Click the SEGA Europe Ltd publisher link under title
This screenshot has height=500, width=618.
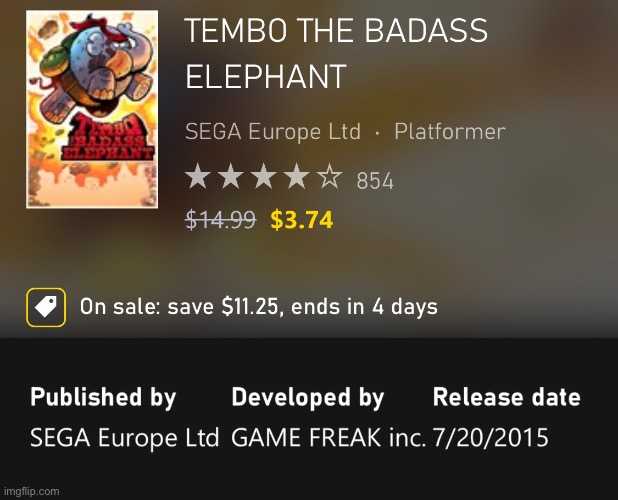(x=273, y=131)
